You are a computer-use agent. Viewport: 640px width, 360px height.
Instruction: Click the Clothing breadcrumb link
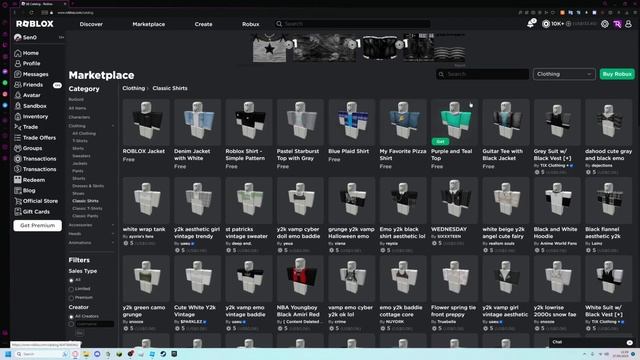pos(133,88)
